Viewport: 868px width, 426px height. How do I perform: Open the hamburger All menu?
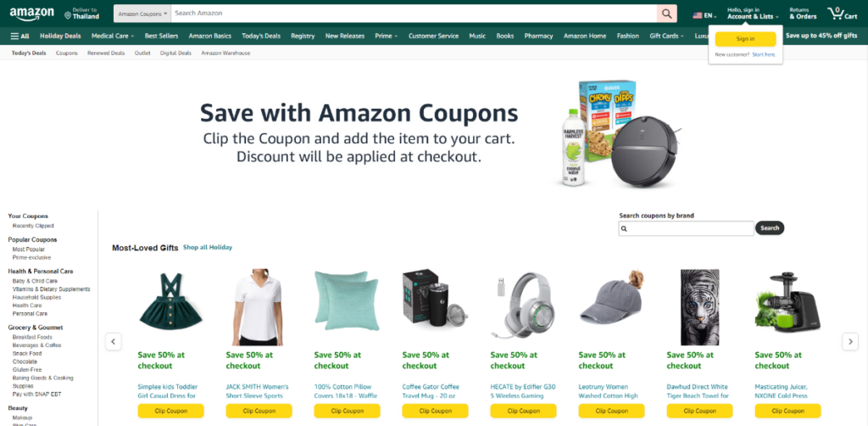tap(20, 36)
